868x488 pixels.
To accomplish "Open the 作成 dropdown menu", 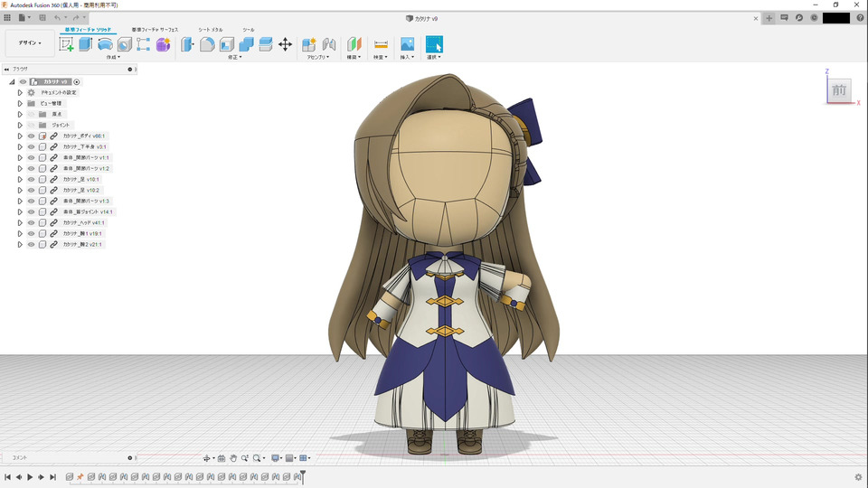I will [113, 58].
